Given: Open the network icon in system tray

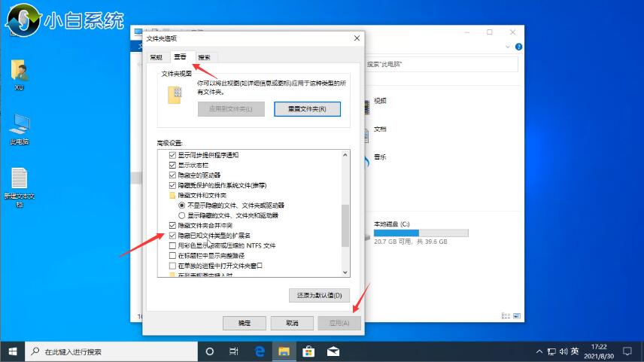Looking at the screenshot, I should point(551,351).
